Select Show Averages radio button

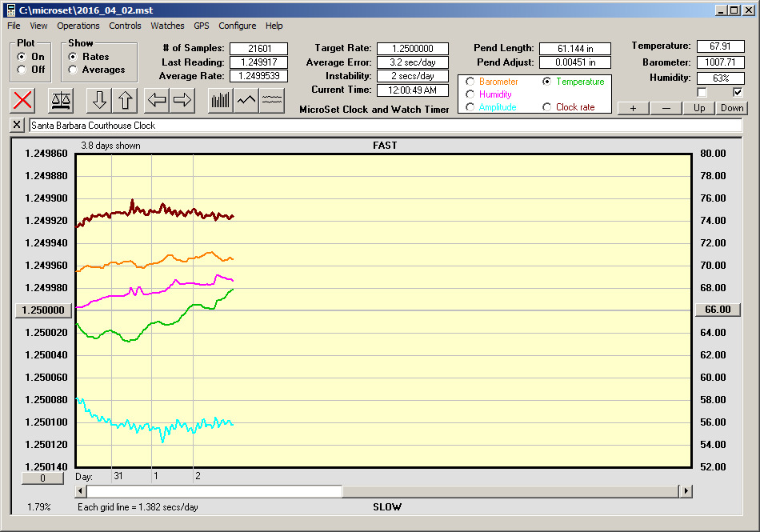(x=73, y=70)
